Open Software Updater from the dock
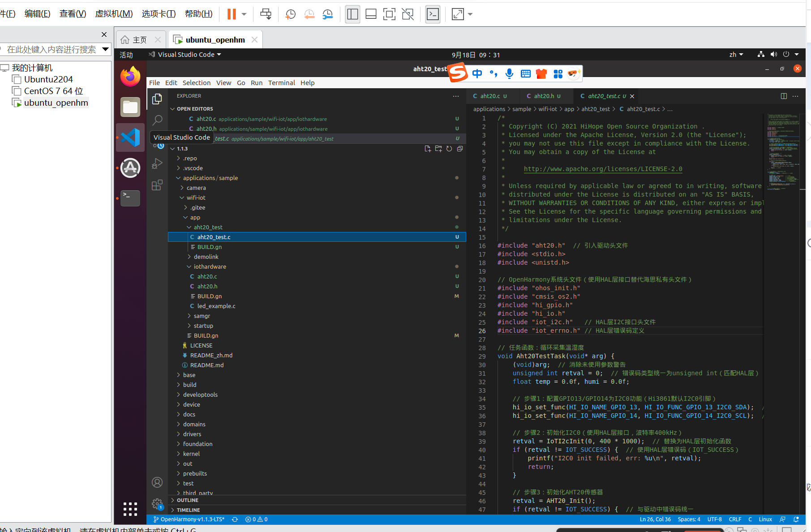 (x=130, y=168)
